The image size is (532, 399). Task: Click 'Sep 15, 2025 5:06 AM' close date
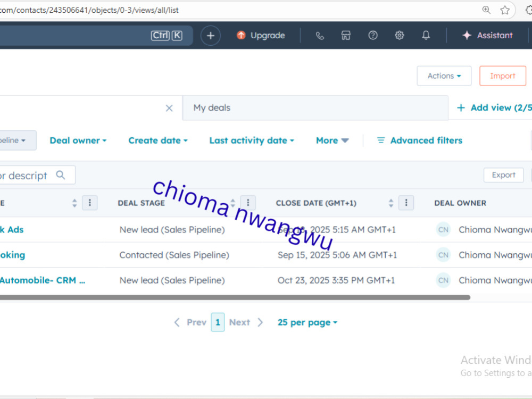(337, 255)
